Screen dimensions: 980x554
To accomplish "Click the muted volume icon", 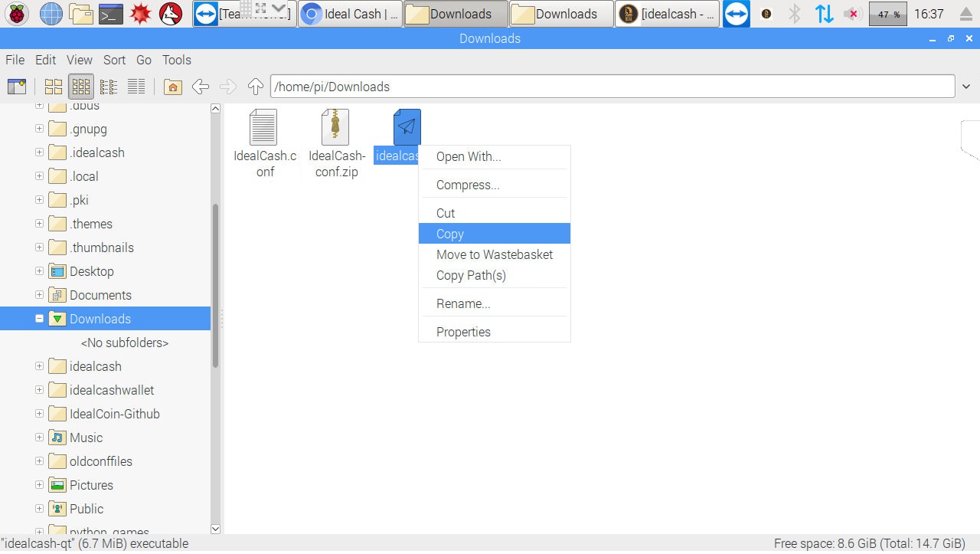I will click(852, 14).
